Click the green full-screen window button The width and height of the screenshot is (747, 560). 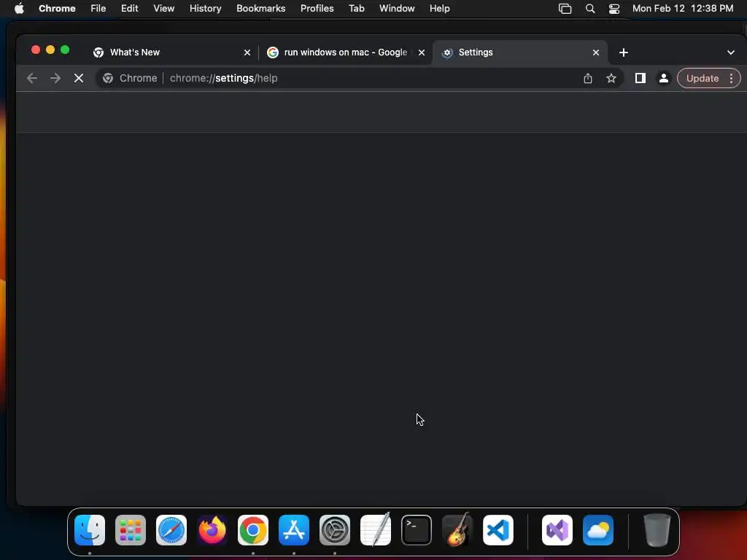pyautogui.click(x=65, y=50)
